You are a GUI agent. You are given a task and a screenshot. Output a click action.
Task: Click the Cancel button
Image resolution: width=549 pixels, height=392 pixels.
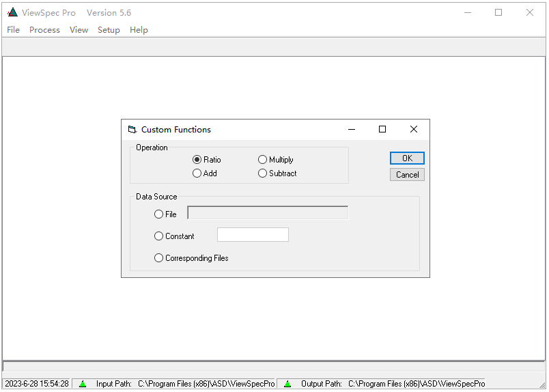coord(407,175)
